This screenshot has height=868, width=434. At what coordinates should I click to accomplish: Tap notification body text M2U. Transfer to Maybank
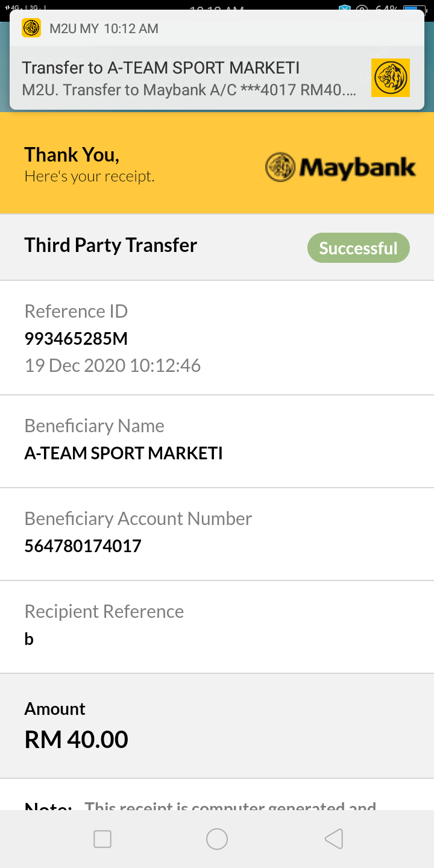point(189,90)
